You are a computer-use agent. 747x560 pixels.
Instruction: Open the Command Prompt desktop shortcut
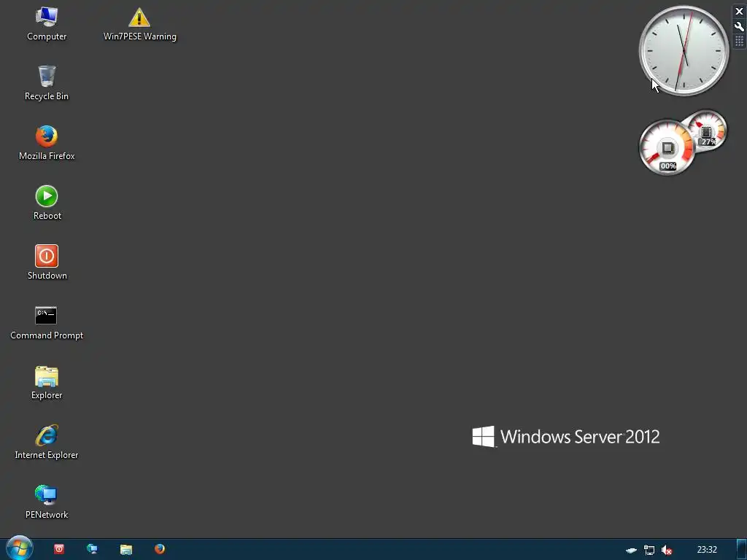pyautogui.click(x=47, y=322)
